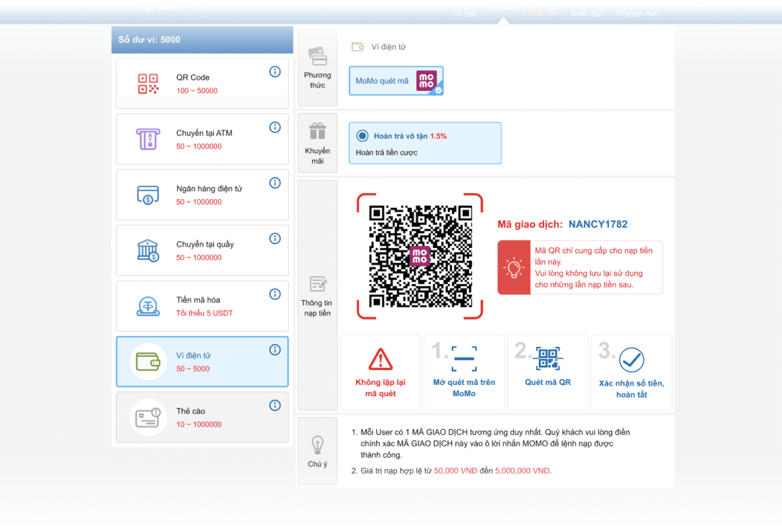
Task: Click the Thông tin nạp tiền note icon
Action: (318, 284)
